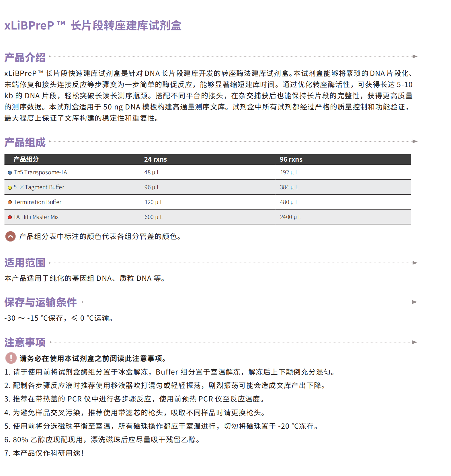Image resolution: width=451 pixels, height=476 pixels.
Task: Click the 120 μL value
Action: [x=154, y=202]
